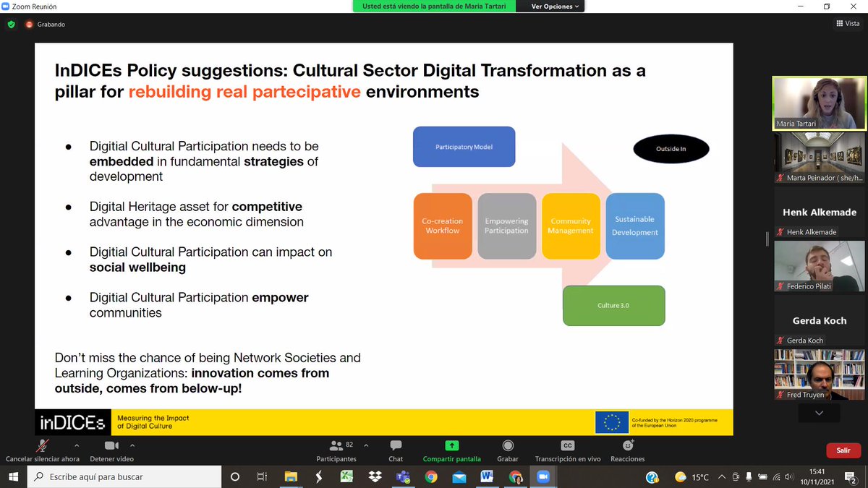Select Marta Peinador's video thumbnail
This screenshot has width=868, height=488.
[x=820, y=158]
